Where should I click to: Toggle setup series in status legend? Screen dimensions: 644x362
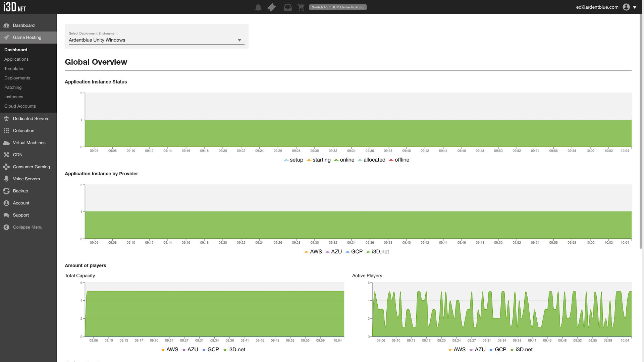293,160
